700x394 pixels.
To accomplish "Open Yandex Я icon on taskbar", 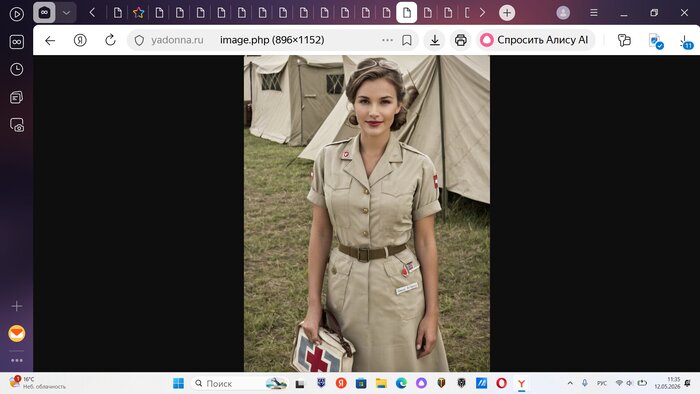I will pos(341,383).
